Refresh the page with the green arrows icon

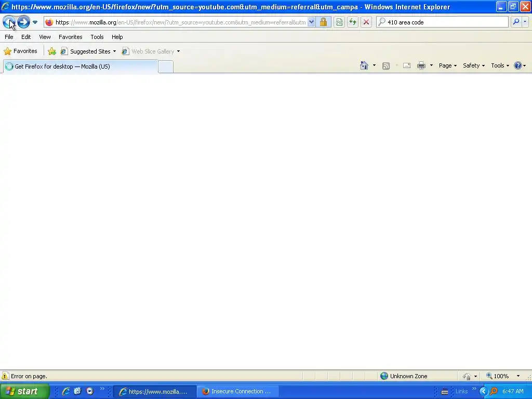coord(353,22)
